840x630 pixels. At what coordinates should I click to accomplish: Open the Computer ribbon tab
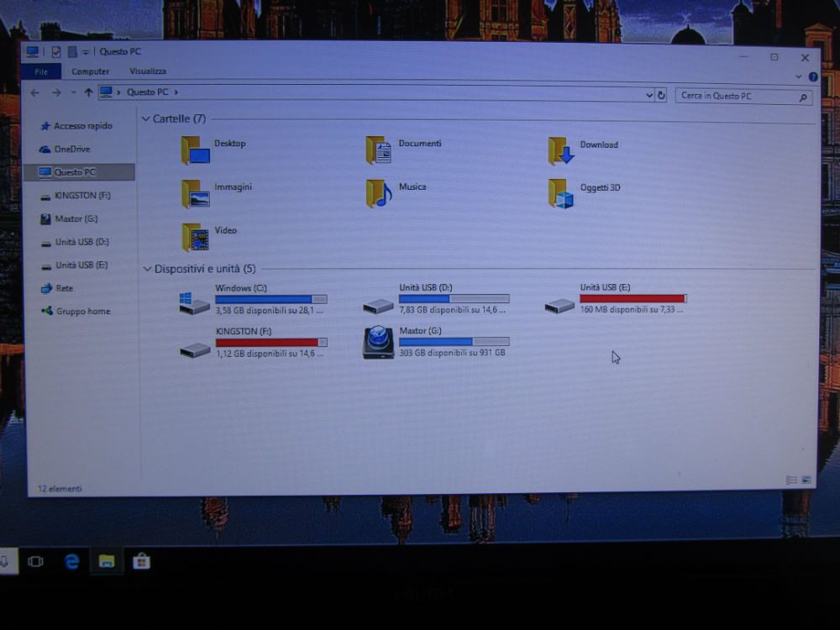[90, 72]
